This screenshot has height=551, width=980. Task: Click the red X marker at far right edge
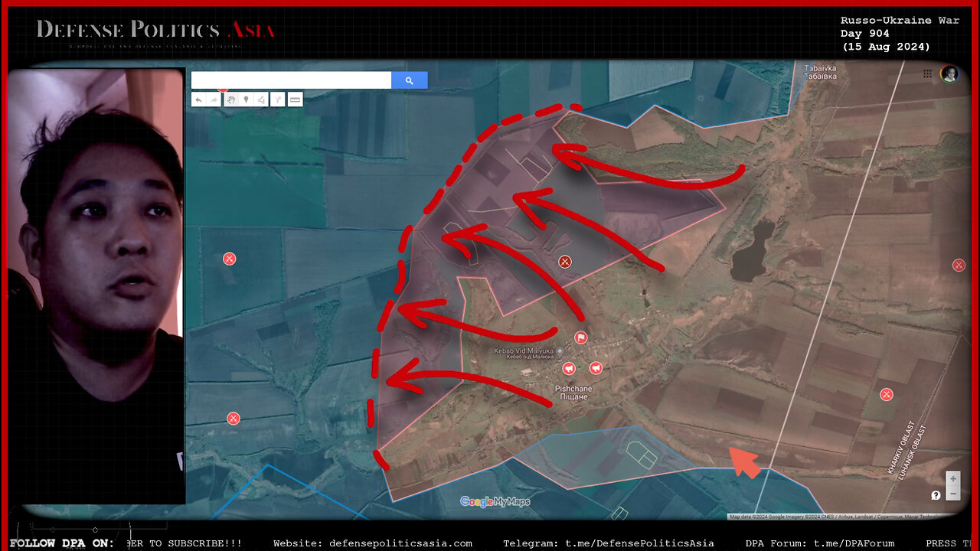point(959,265)
